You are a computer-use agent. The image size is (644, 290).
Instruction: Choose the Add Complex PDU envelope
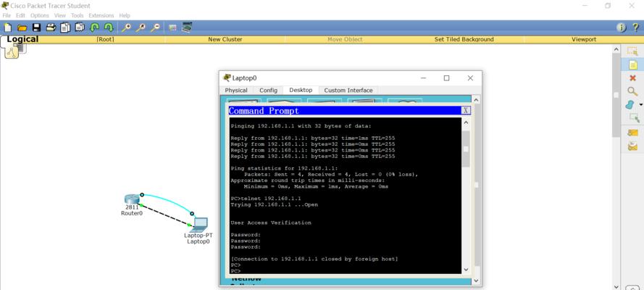tap(633, 146)
